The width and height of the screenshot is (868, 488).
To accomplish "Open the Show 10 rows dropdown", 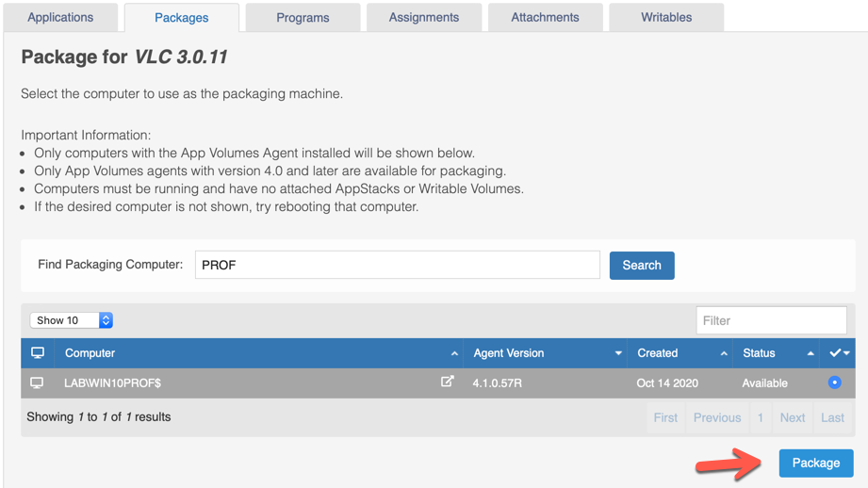I will [72, 320].
